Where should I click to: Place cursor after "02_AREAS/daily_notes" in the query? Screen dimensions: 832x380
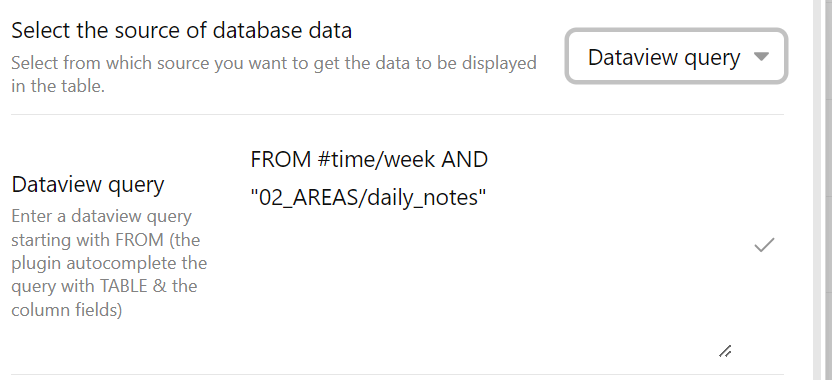tap(486, 197)
